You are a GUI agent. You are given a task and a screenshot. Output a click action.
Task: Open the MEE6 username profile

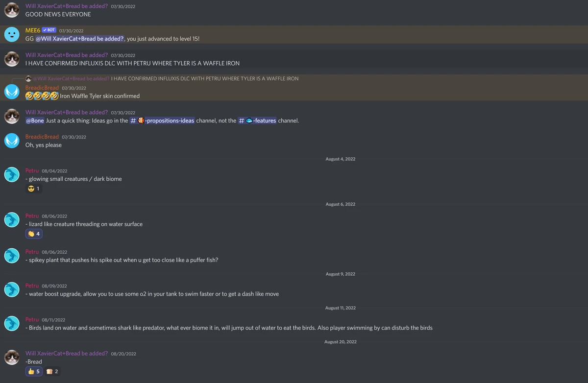tap(32, 30)
